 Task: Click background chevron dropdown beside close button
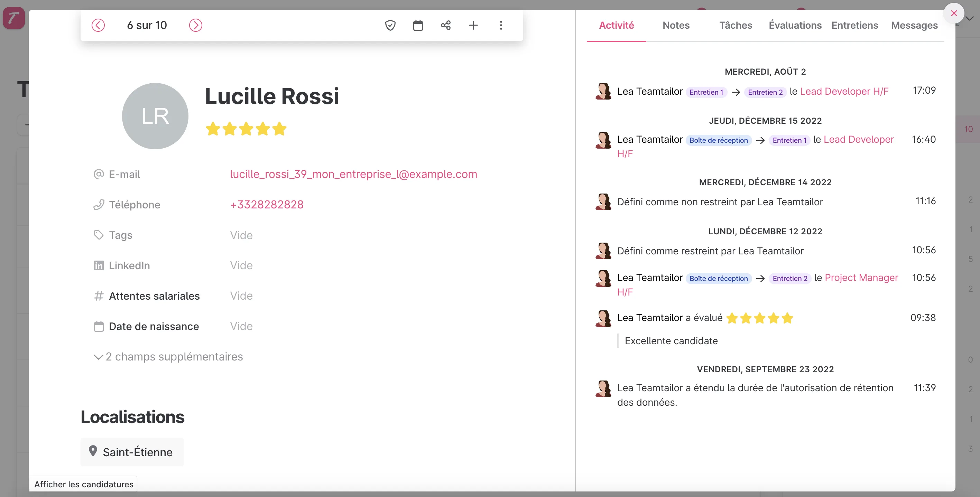[970, 18]
